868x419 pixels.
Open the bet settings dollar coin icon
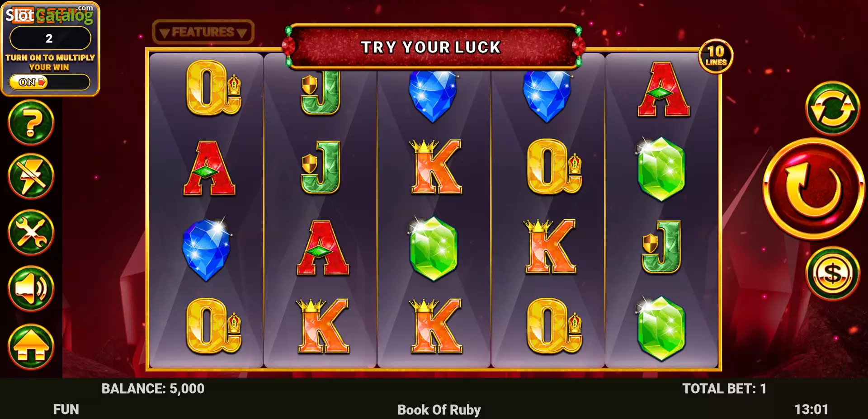coord(833,273)
